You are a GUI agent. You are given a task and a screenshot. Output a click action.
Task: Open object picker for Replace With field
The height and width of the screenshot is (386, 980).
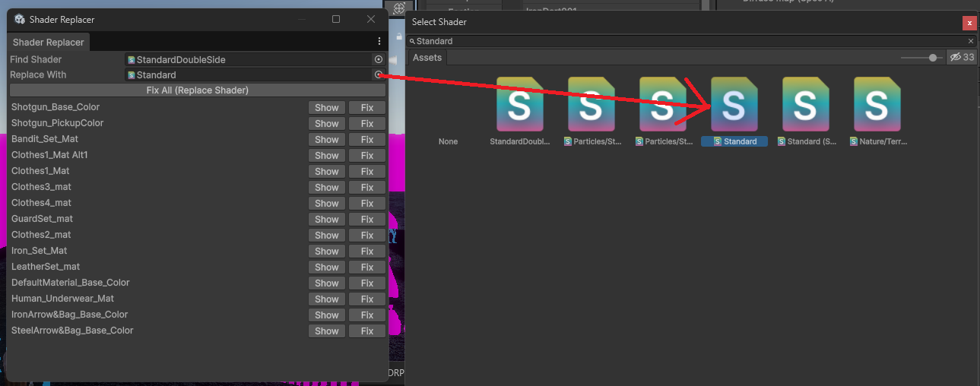(378, 74)
